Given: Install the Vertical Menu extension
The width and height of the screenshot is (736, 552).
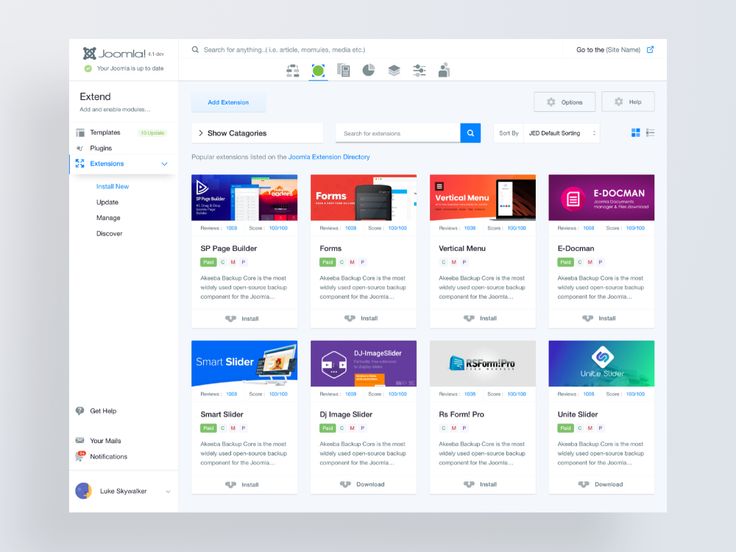Looking at the screenshot, I should point(480,318).
